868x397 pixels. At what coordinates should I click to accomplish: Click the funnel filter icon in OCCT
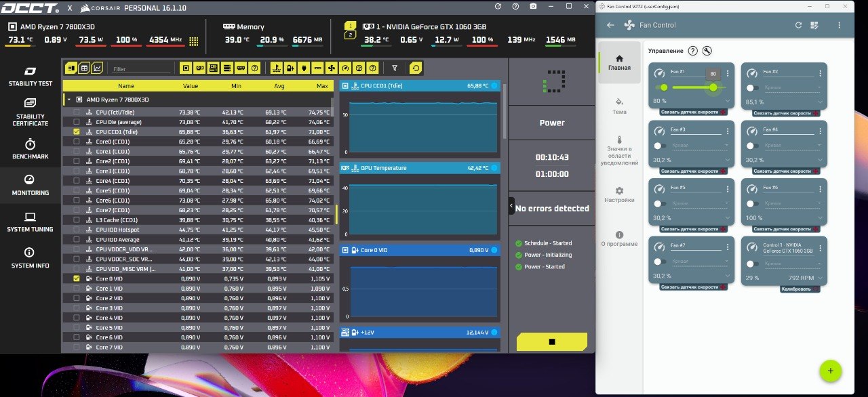[395, 68]
